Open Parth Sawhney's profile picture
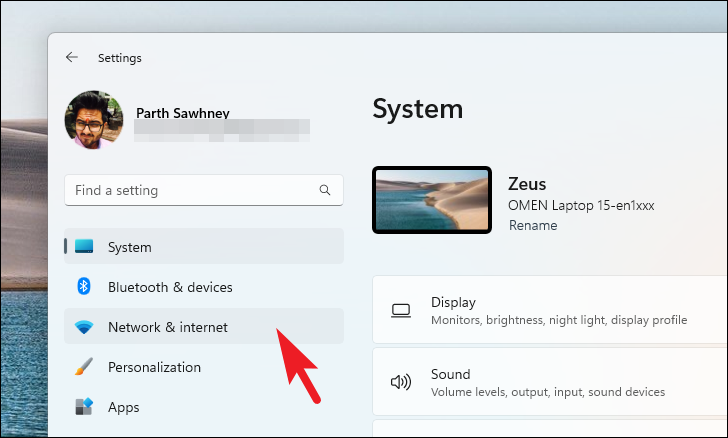The height and width of the screenshot is (438, 728). 94,120
